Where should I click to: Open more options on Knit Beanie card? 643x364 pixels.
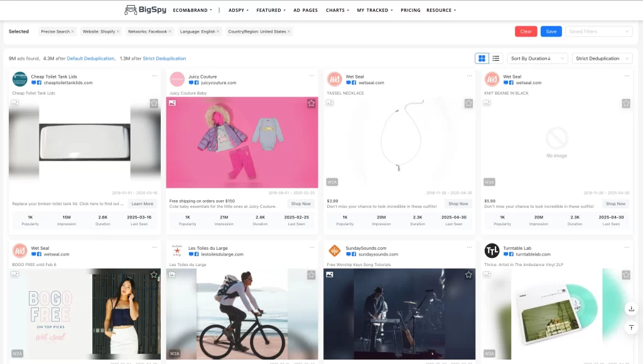click(627, 76)
